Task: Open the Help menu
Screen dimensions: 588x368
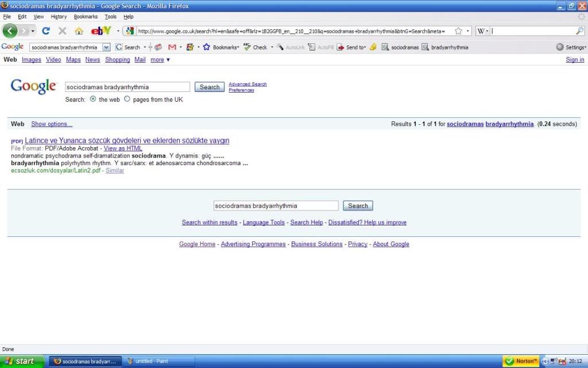Action: tap(128, 17)
